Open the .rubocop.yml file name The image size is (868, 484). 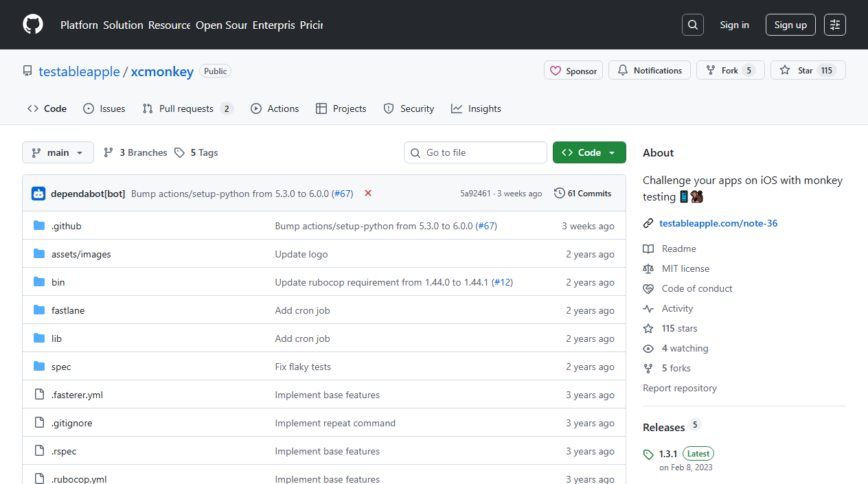coord(79,479)
